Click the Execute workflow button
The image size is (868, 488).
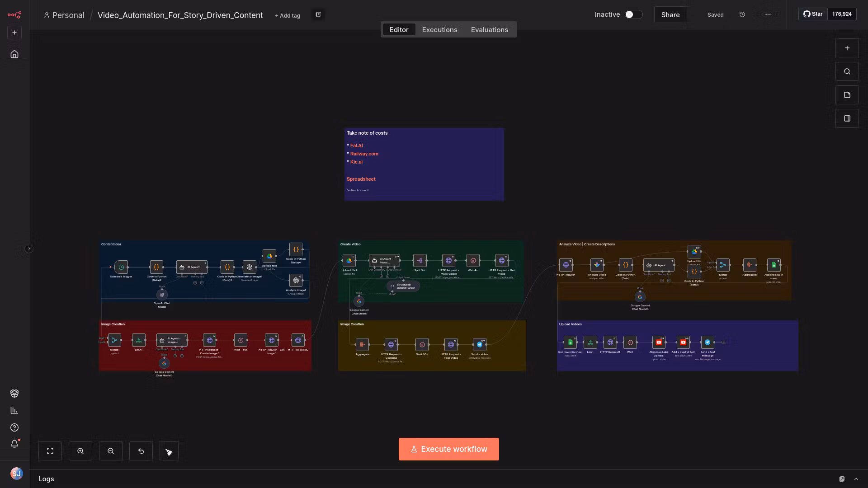[448, 449]
